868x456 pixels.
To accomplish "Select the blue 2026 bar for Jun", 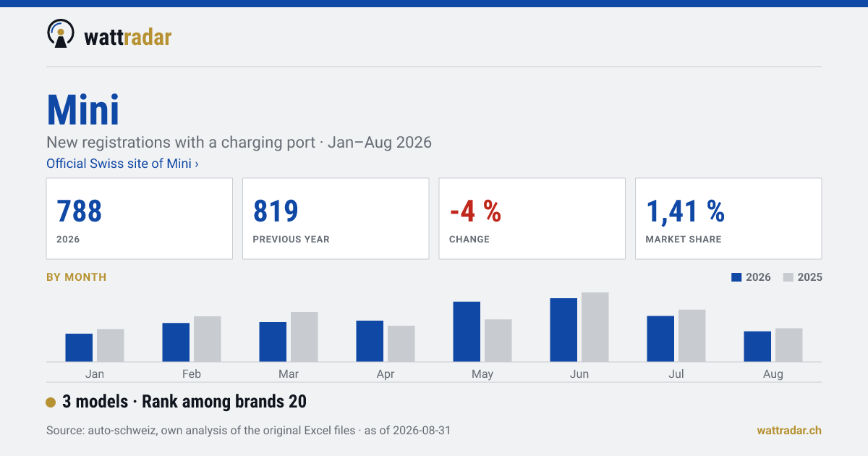I will [563, 330].
